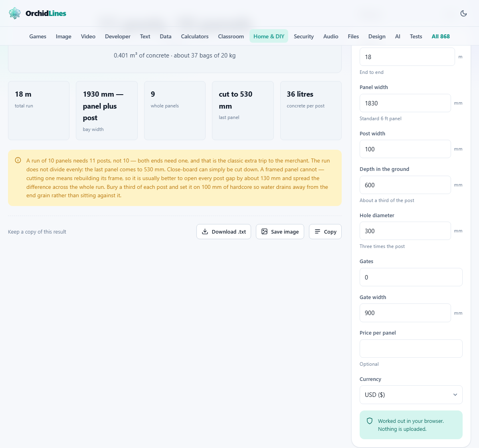Click the Download .txt button
The height and width of the screenshot is (448, 479).
tap(224, 232)
